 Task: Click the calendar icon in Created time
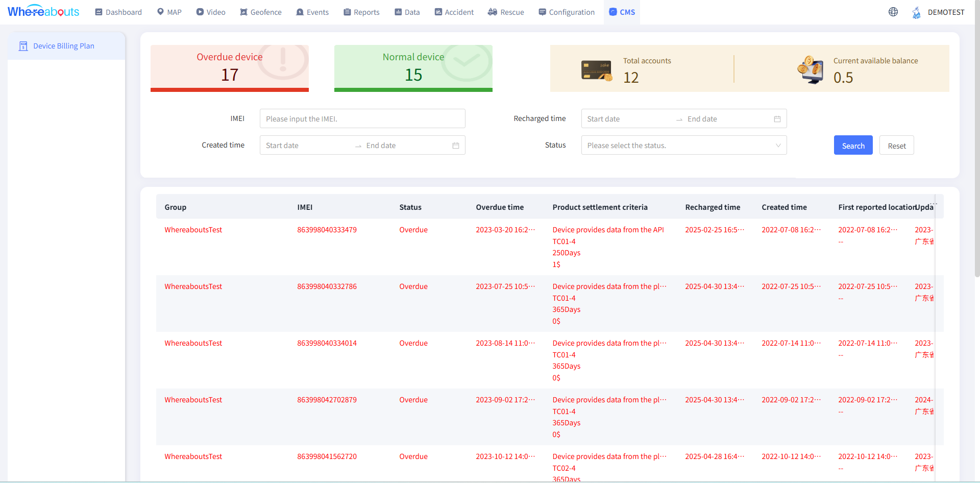point(455,146)
